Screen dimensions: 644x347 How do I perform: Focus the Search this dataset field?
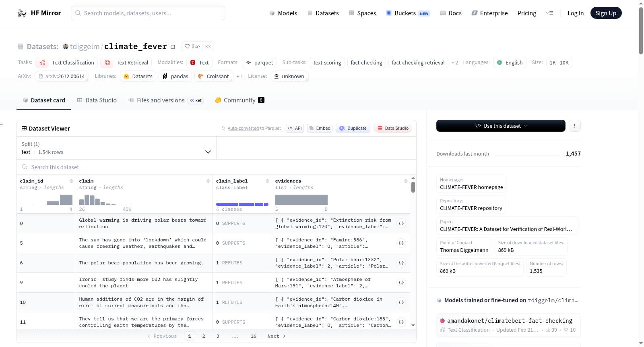click(217, 167)
